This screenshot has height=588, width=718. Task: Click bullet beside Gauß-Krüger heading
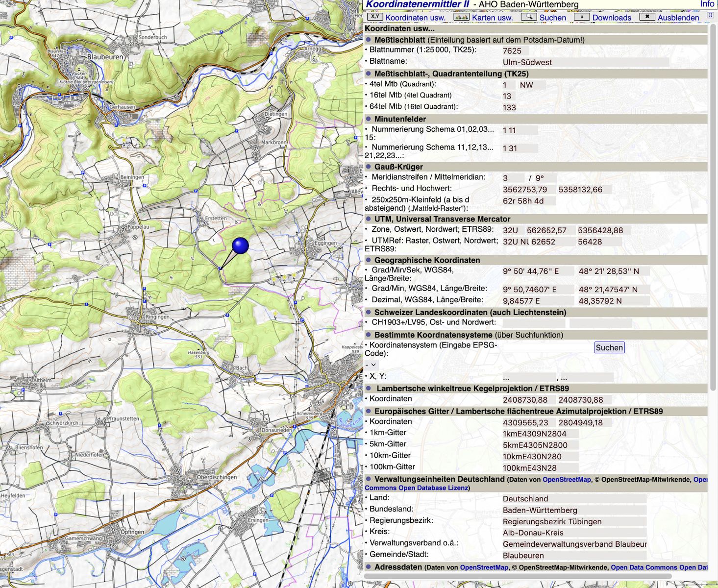(369, 167)
